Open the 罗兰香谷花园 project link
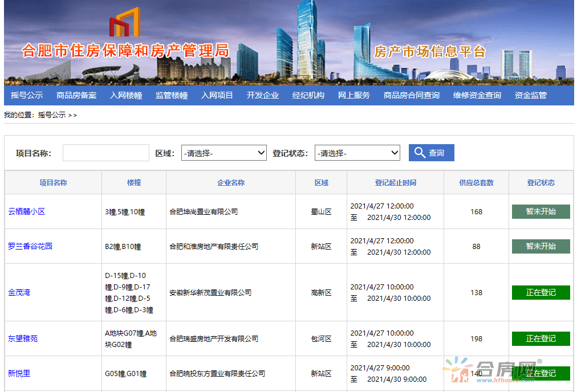 click(x=30, y=246)
